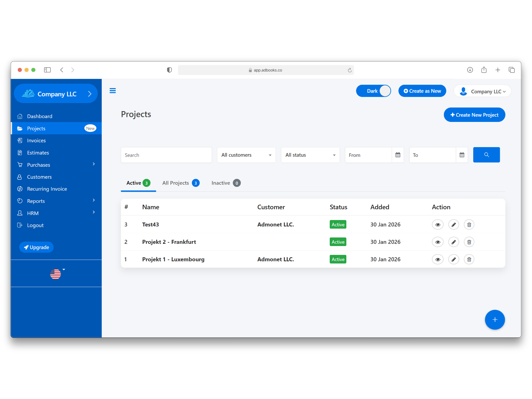
Task: Open the All status dropdown
Action: (x=310, y=155)
